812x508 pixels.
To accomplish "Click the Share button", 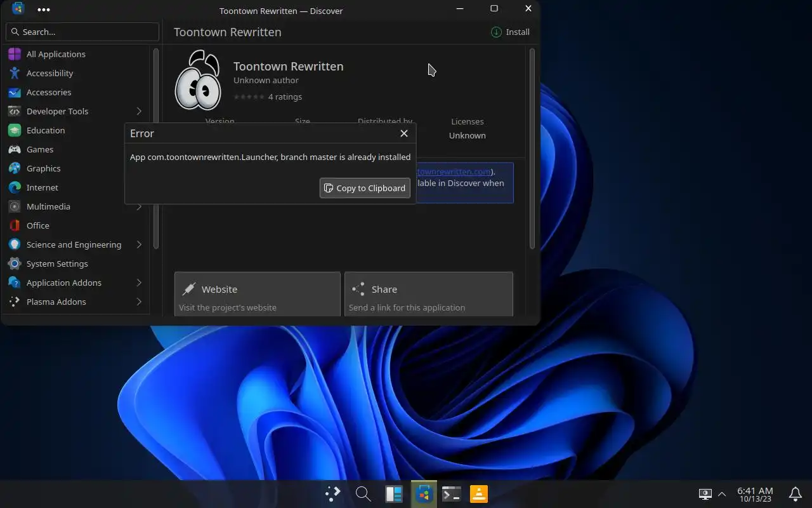I will [429, 294].
